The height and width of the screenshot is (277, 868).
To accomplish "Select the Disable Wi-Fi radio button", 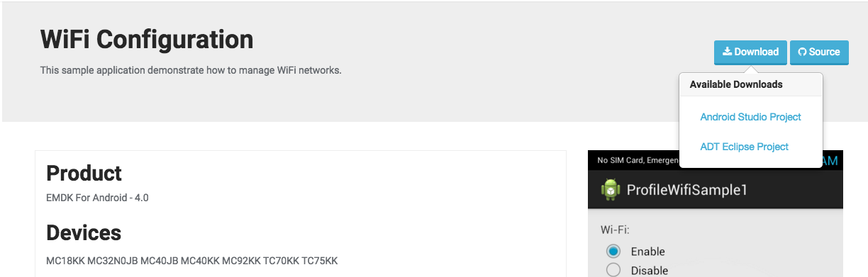I will (613, 270).
